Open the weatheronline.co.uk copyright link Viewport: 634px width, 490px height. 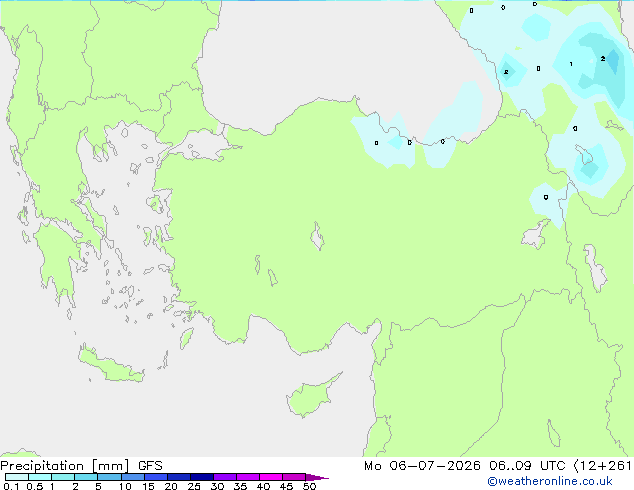550,481
